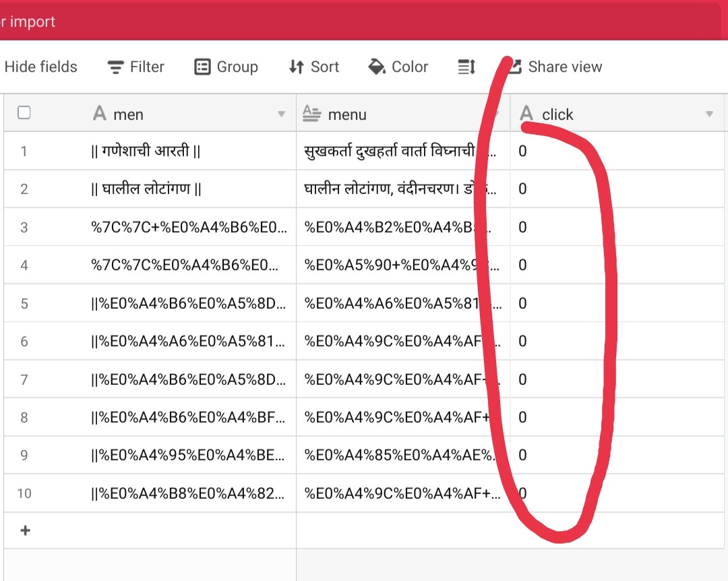
Task: Click the Filter funnel icon
Action: (x=116, y=67)
